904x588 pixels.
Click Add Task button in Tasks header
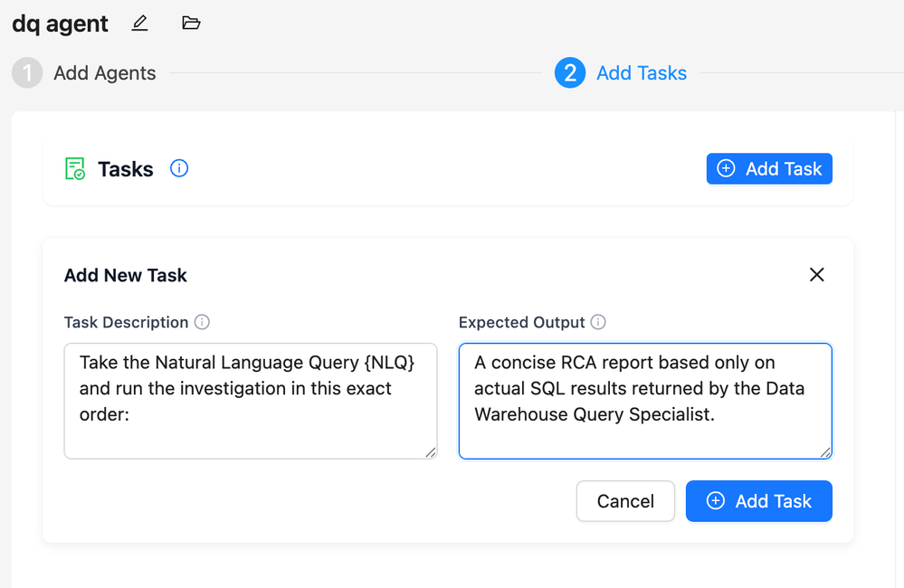point(769,169)
